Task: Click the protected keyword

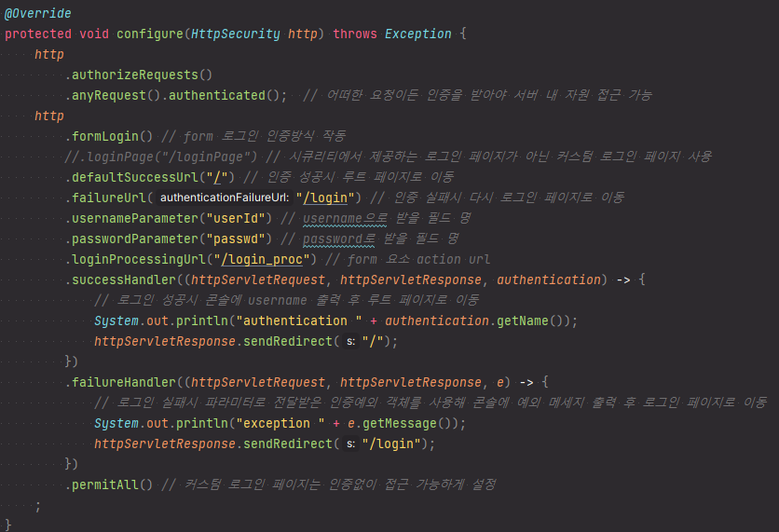Action: pos(38,34)
